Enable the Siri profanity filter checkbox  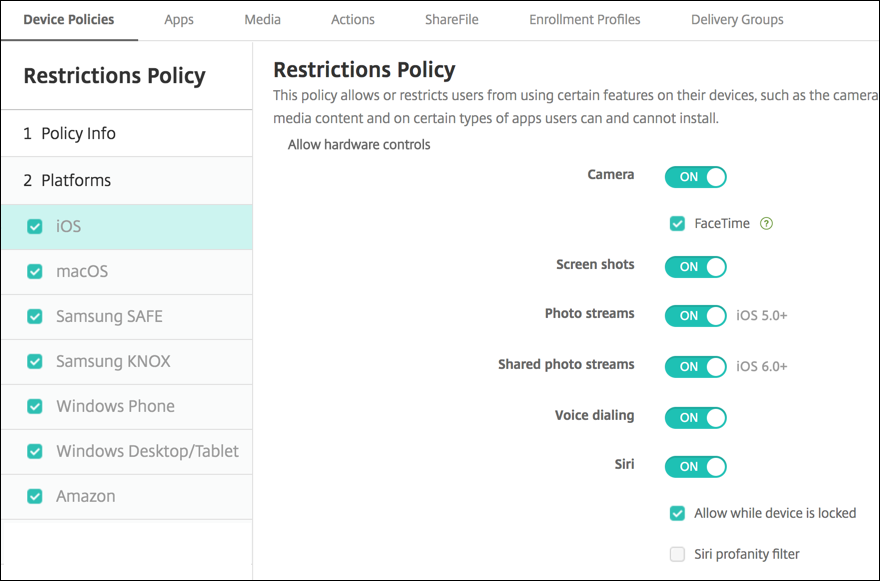click(678, 554)
